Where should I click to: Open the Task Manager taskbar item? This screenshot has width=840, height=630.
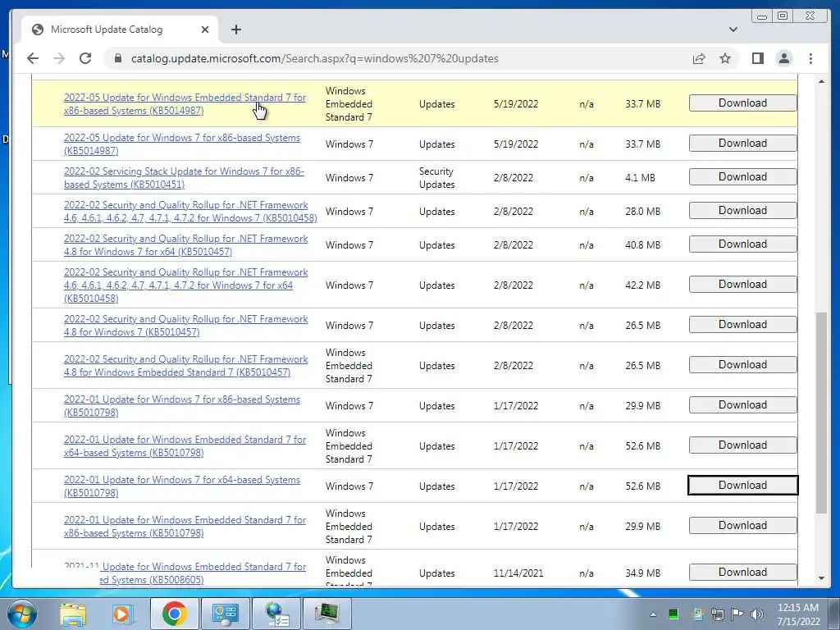[x=327, y=614]
